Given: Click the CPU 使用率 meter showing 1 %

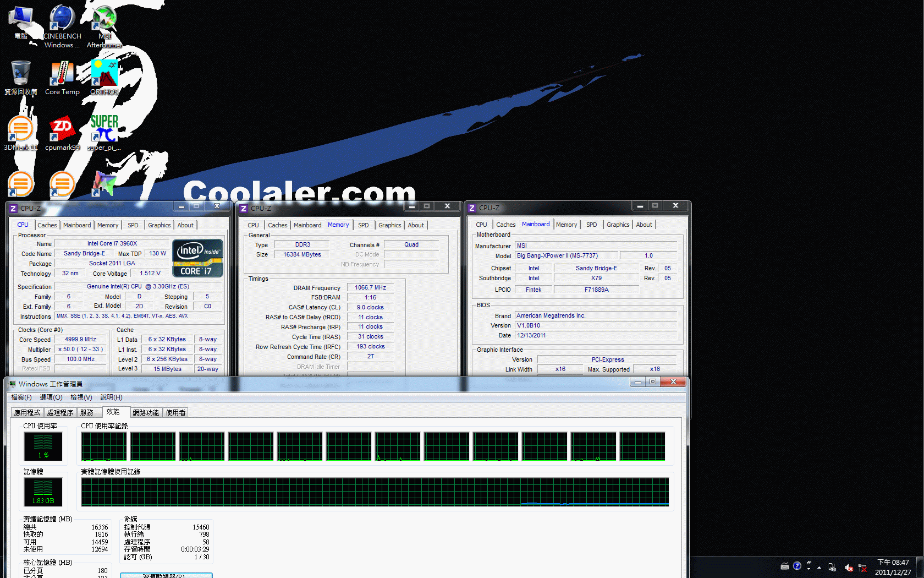Looking at the screenshot, I should tap(43, 446).
